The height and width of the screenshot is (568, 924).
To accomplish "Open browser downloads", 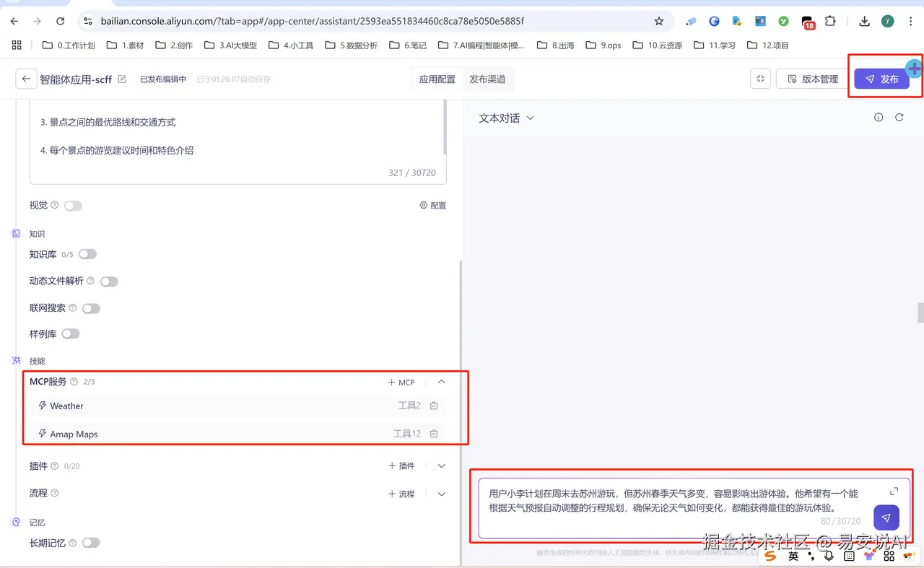I will point(864,21).
